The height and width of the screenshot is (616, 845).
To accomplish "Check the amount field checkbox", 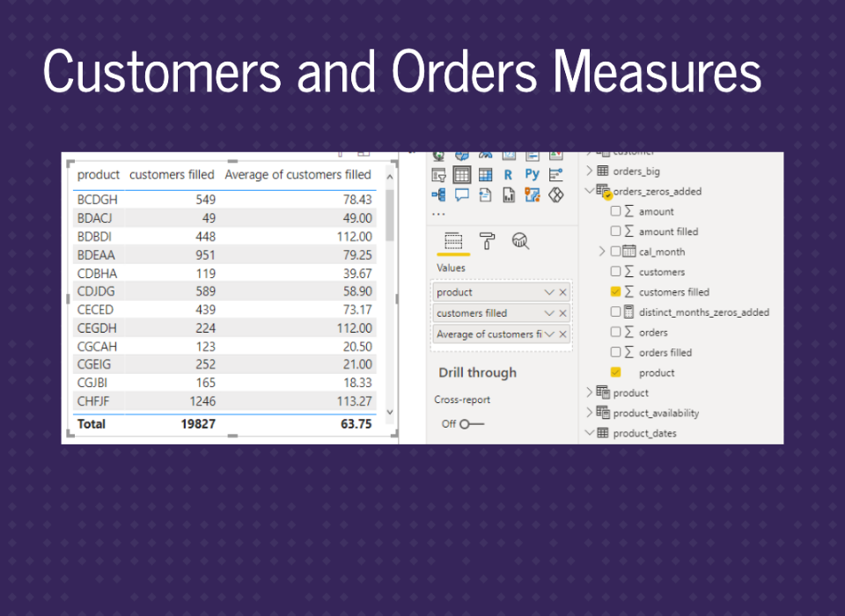I will (616, 211).
